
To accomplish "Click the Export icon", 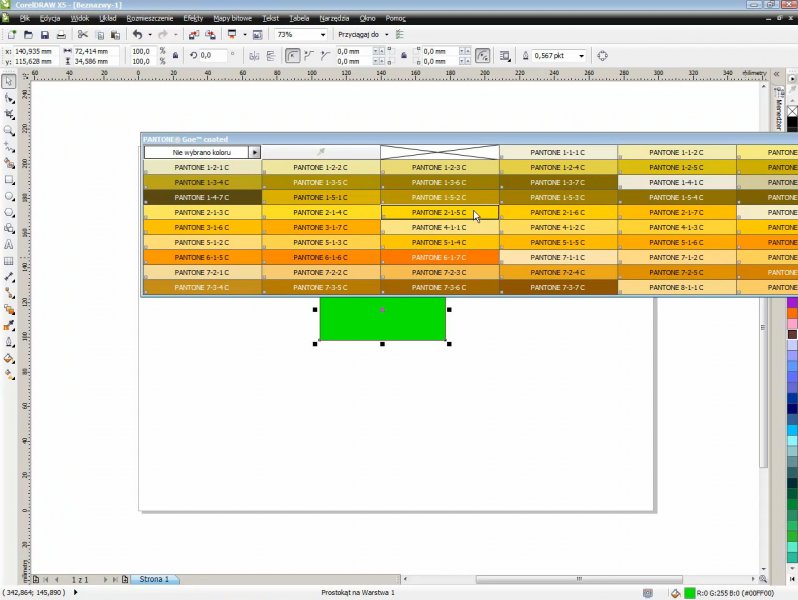I will (210, 35).
